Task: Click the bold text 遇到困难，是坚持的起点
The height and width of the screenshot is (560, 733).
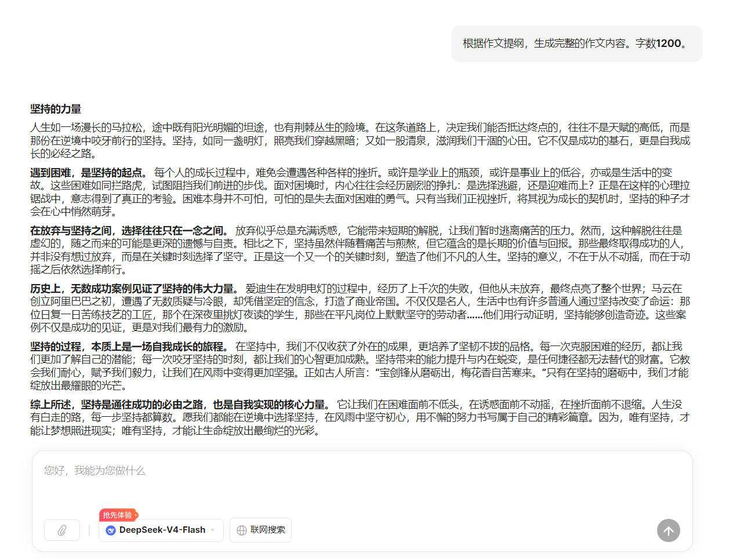Action: [89, 173]
